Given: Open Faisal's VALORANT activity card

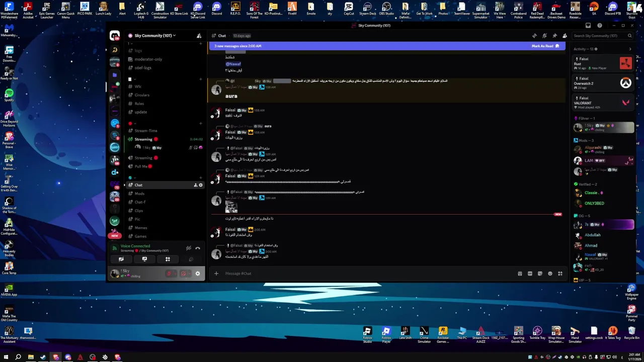Looking at the screenshot, I should (x=603, y=102).
